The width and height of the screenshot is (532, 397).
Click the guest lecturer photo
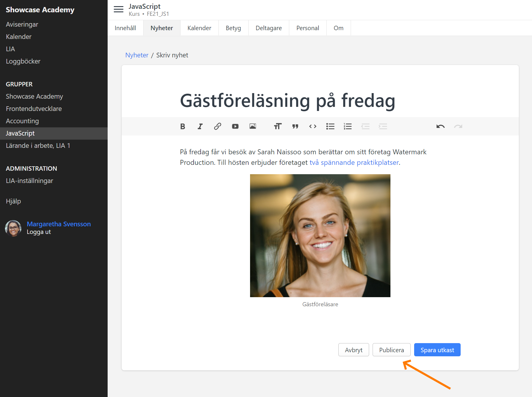click(x=320, y=236)
